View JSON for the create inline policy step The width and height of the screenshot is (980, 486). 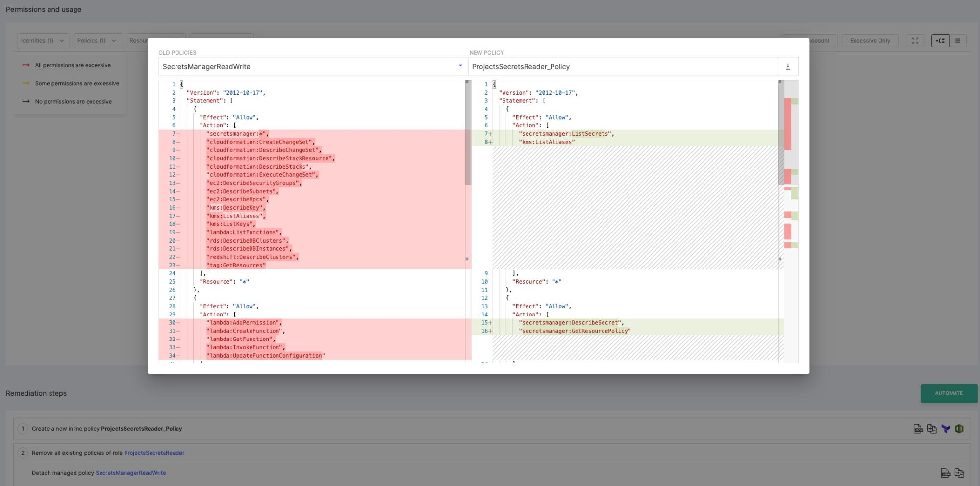tap(918, 429)
